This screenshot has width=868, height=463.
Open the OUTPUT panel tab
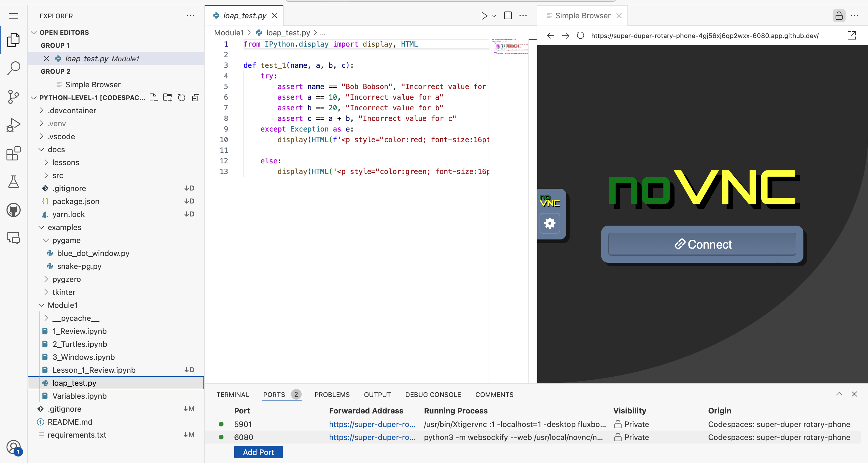point(377,395)
